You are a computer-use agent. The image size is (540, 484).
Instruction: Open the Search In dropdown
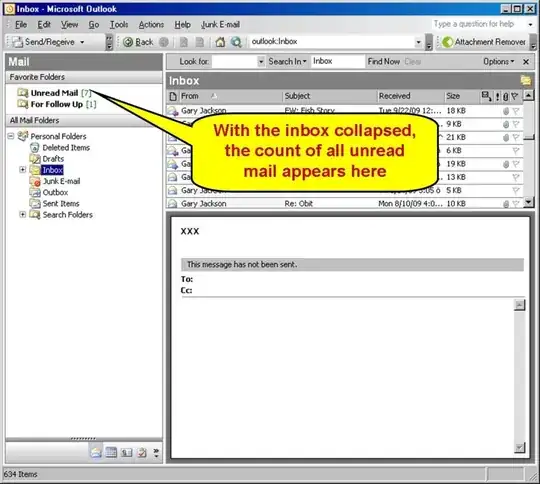(288, 62)
